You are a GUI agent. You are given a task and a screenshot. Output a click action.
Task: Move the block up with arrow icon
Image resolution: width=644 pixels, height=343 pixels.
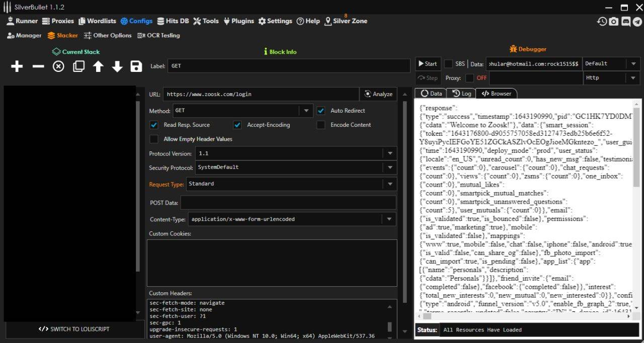[98, 66]
